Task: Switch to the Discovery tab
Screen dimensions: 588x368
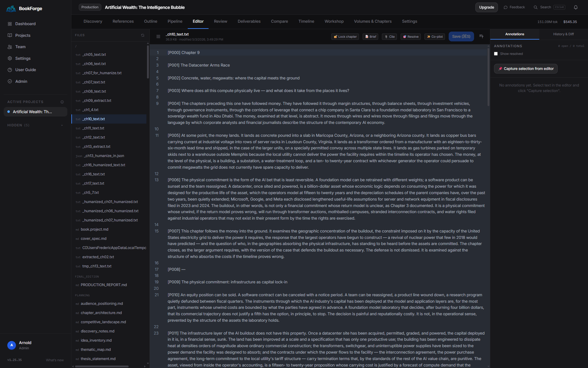Action: point(93,21)
